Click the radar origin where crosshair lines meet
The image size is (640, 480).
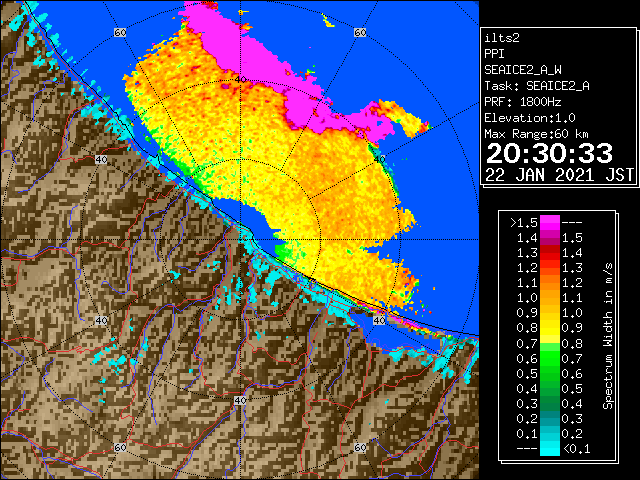click(x=240, y=240)
